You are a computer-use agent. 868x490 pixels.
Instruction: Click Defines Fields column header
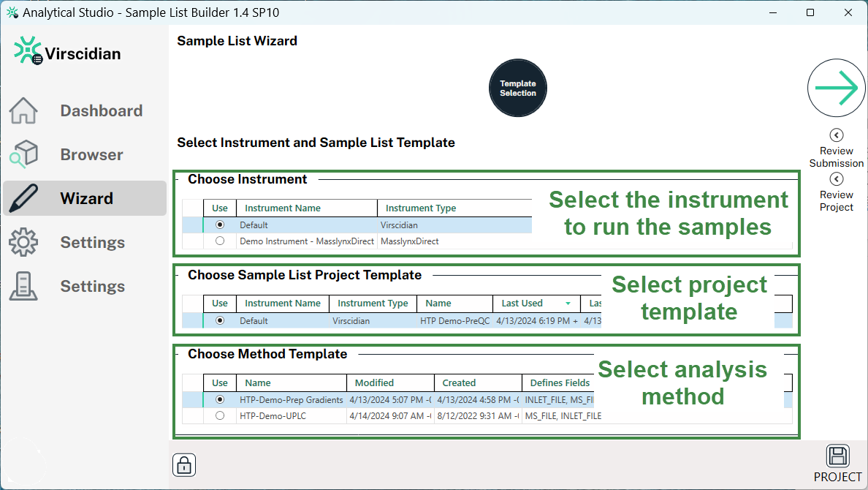point(559,382)
